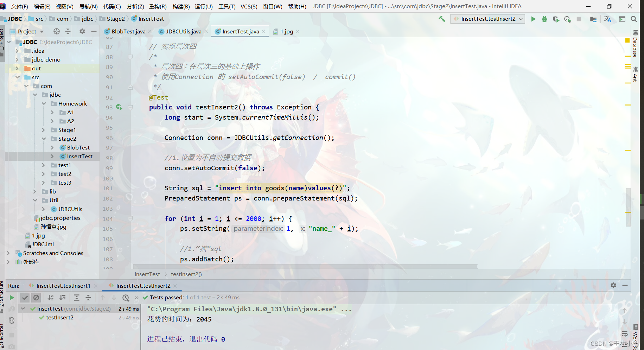The image size is (644, 350).
Task: Select jdbc.properties file in tree
Action: [x=60, y=218]
